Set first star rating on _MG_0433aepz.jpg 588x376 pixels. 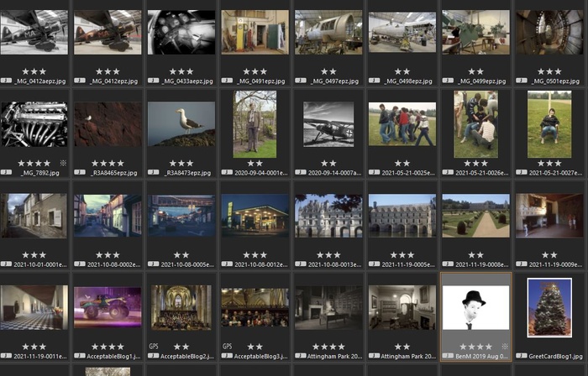tap(173, 72)
